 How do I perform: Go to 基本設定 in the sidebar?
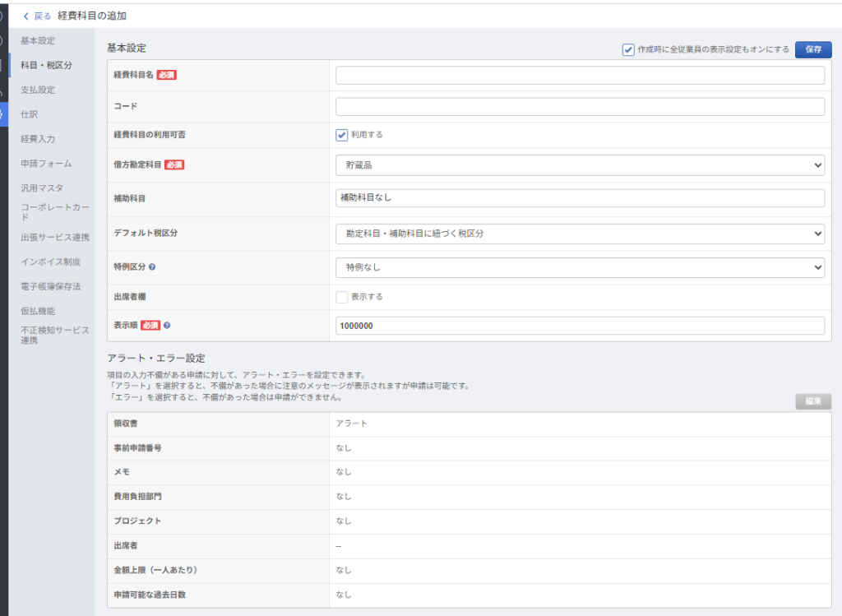(x=38, y=40)
